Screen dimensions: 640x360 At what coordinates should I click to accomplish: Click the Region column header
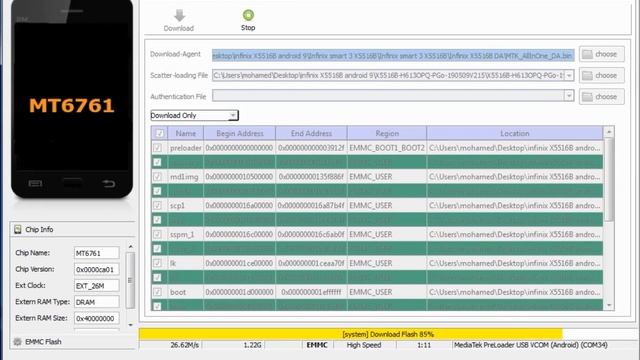point(387,133)
